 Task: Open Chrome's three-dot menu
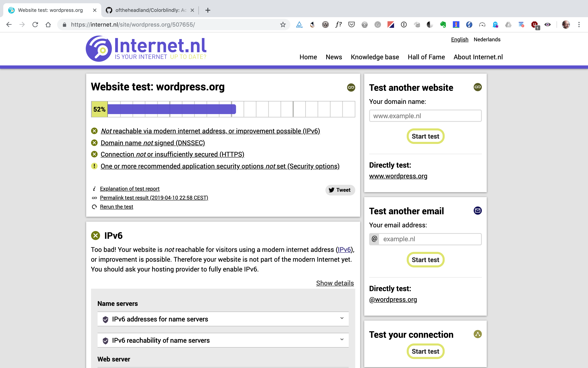(579, 25)
